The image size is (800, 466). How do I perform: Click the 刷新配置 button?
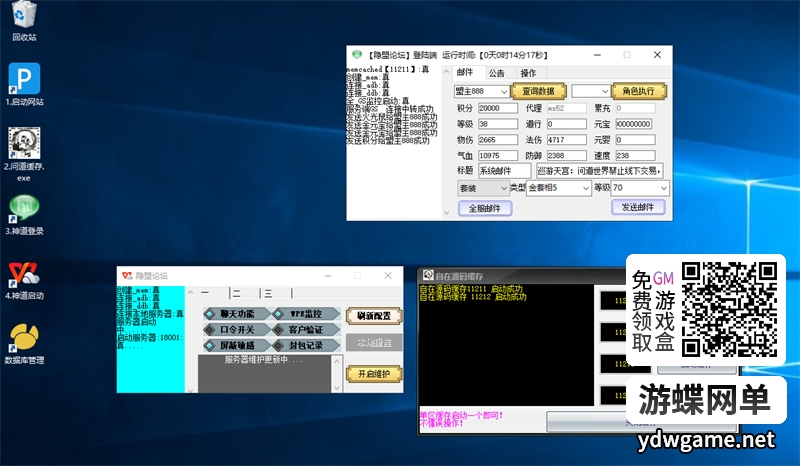click(x=374, y=316)
